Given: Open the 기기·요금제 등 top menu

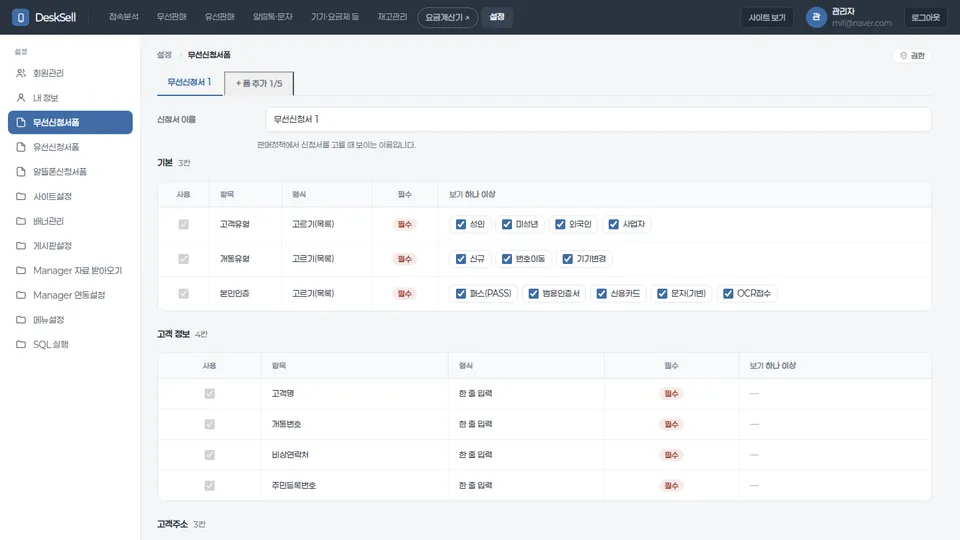Looking at the screenshot, I should pyautogui.click(x=335, y=17).
